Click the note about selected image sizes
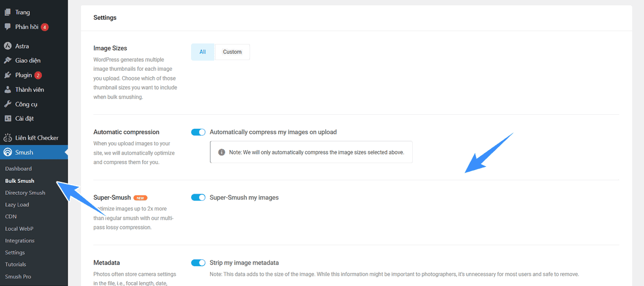644x286 pixels. coord(317,152)
